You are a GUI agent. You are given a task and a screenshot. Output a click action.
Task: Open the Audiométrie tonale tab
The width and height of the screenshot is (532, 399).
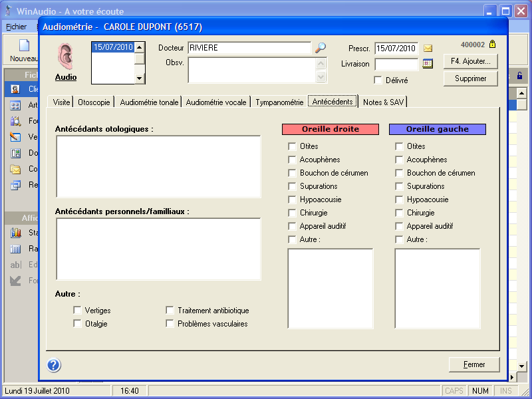pyautogui.click(x=149, y=102)
